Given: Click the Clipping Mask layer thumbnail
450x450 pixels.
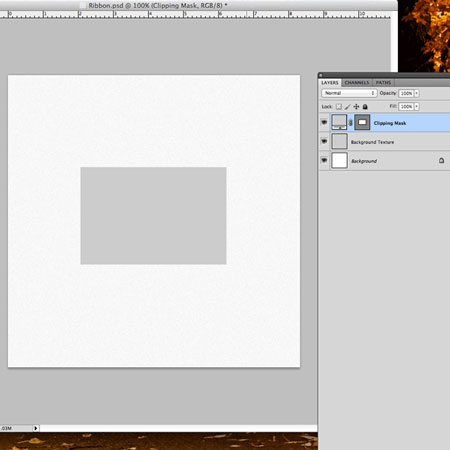Looking at the screenshot, I should tap(339, 122).
